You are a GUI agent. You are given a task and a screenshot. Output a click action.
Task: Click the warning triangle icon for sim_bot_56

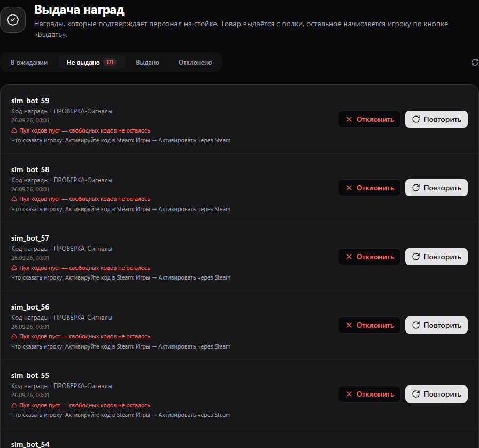(x=14, y=336)
